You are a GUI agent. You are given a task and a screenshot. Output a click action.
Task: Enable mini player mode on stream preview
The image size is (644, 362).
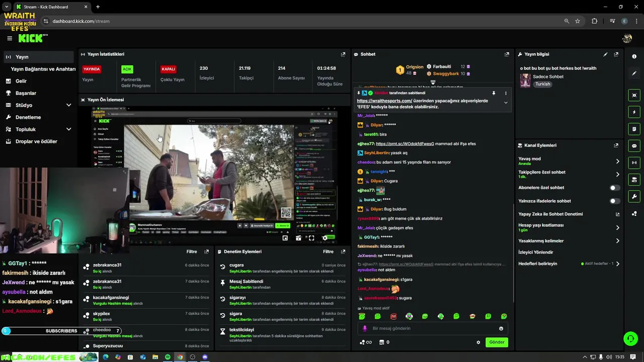coord(285,238)
